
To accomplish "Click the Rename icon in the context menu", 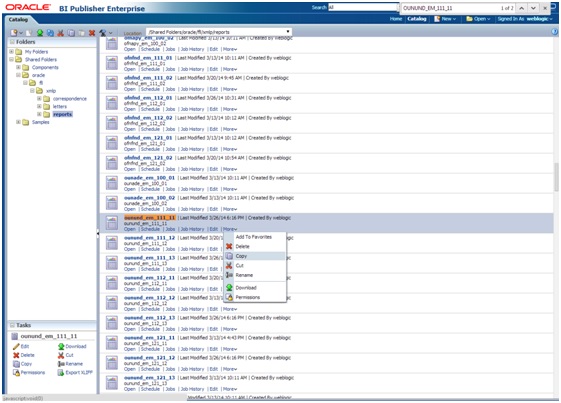I will pos(229,275).
